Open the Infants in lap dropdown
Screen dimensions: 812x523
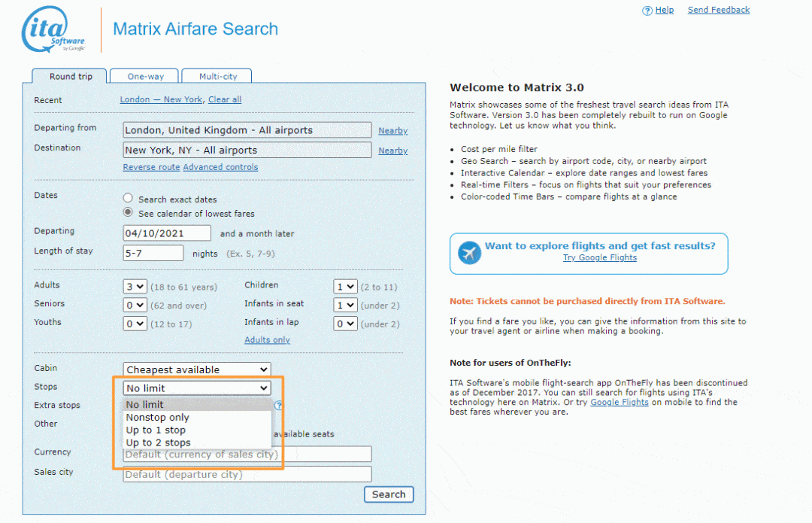click(x=345, y=324)
